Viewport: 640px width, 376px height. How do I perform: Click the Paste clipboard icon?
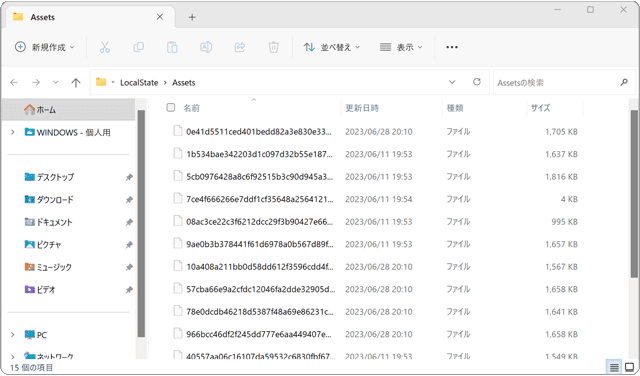click(x=172, y=47)
